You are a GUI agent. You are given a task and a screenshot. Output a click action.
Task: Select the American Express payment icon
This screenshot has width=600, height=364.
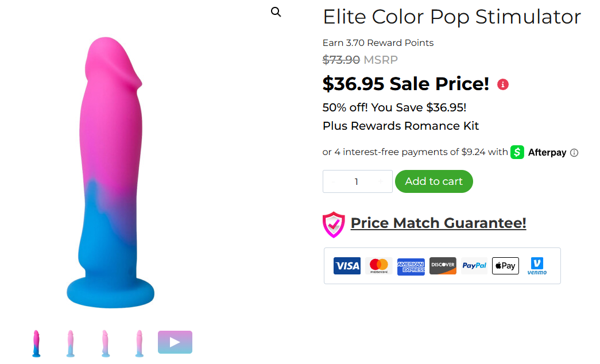[x=411, y=266]
